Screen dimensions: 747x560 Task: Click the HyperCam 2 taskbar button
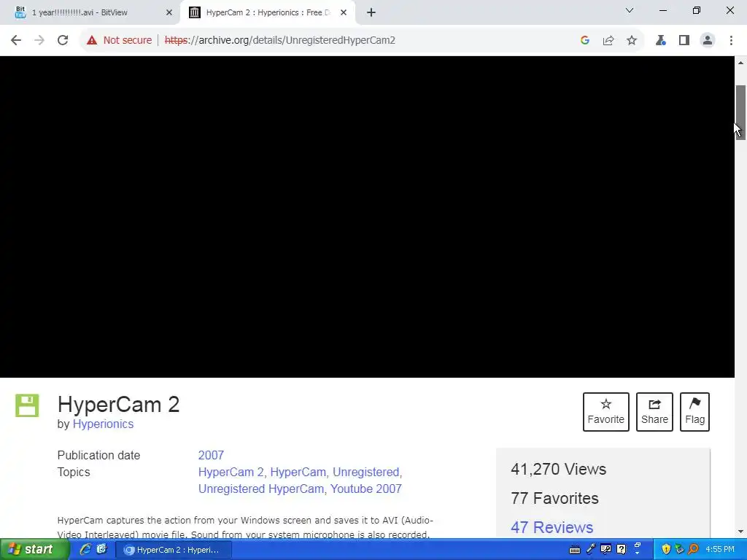pos(174,550)
